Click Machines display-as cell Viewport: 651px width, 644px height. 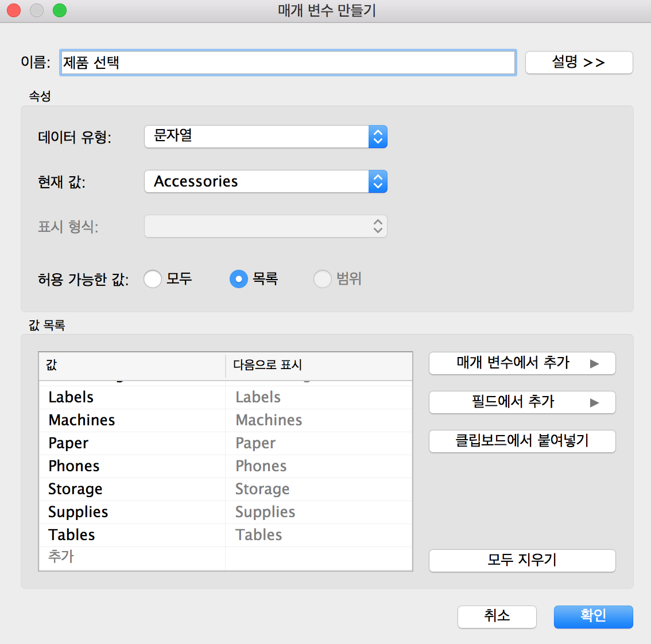tap(319, 420)
